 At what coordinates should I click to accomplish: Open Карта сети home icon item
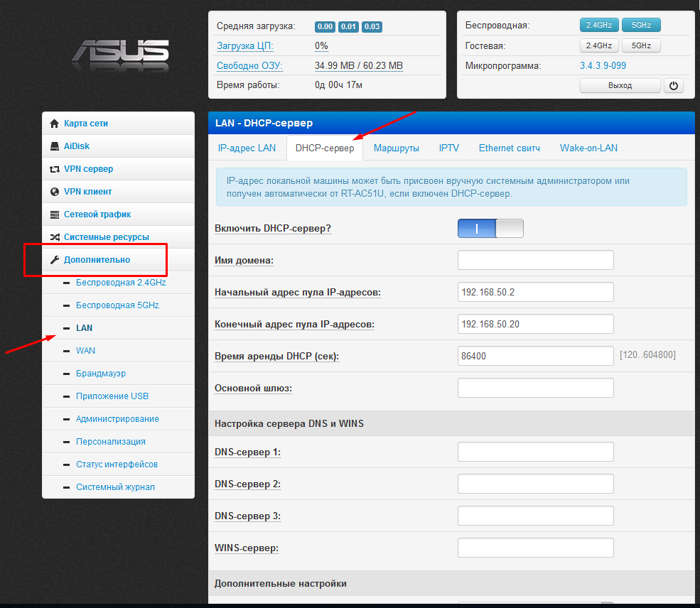point(85,124)
